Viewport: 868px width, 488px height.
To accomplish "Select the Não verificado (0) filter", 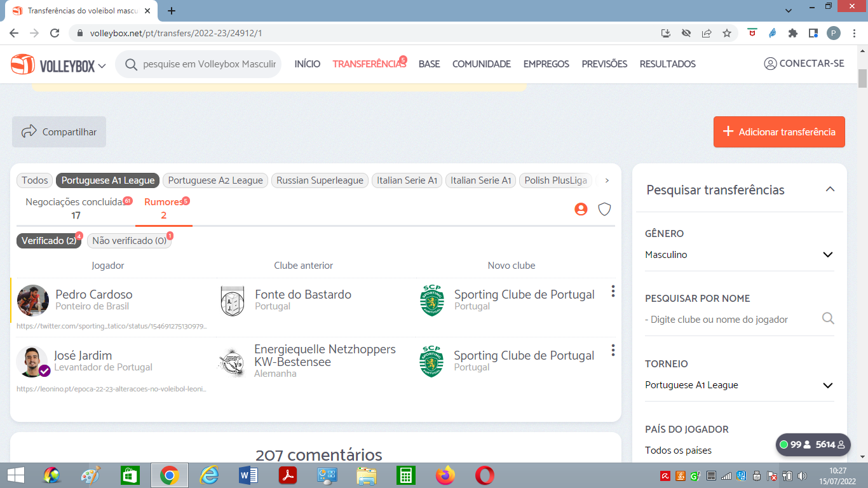I will [129, 241].
